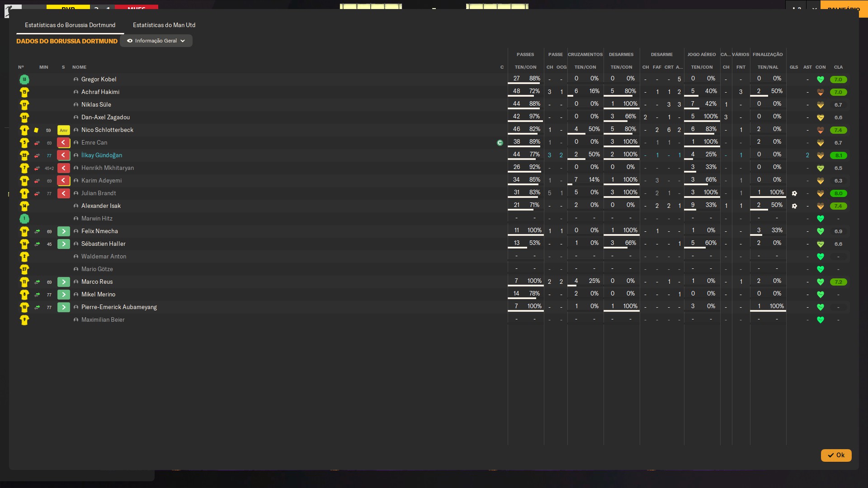Screen dimensions: 868x488
Task: Open Waldemar Anton's player name link
Action: (104, 257)
